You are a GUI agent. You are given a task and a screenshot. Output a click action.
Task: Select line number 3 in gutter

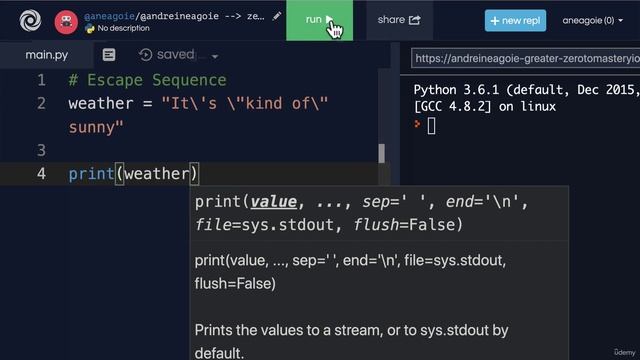point(41,151)
